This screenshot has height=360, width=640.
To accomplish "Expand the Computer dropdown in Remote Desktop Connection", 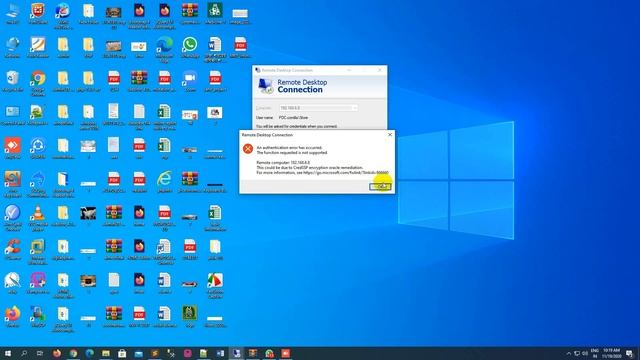I will click(354, 108).
